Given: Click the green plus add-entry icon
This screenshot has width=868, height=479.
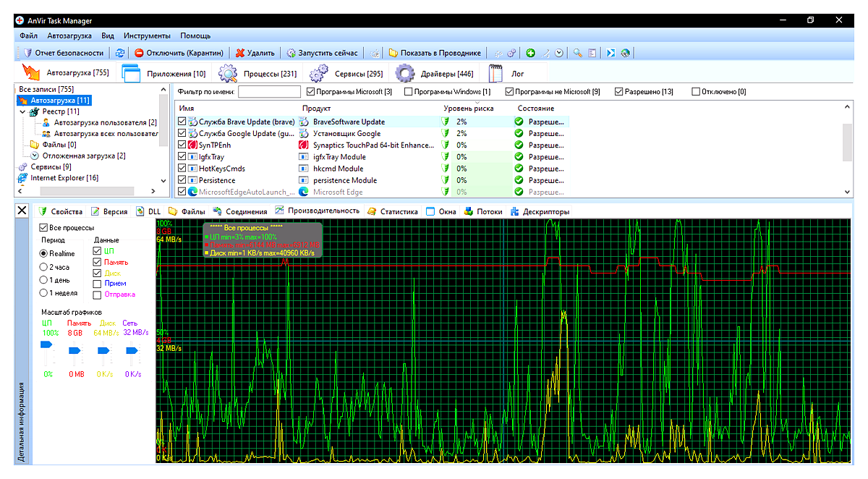Looking at the screenshot, I should coord(530,53).
